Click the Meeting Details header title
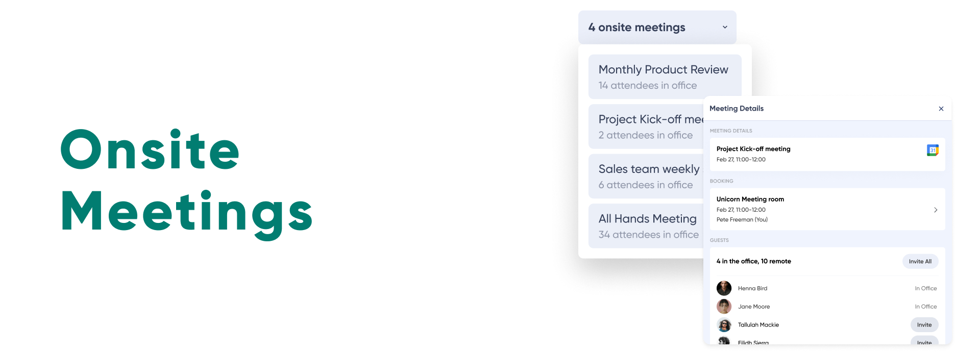The height and width of the screenshot is (353, 980). tap(736, 108)
